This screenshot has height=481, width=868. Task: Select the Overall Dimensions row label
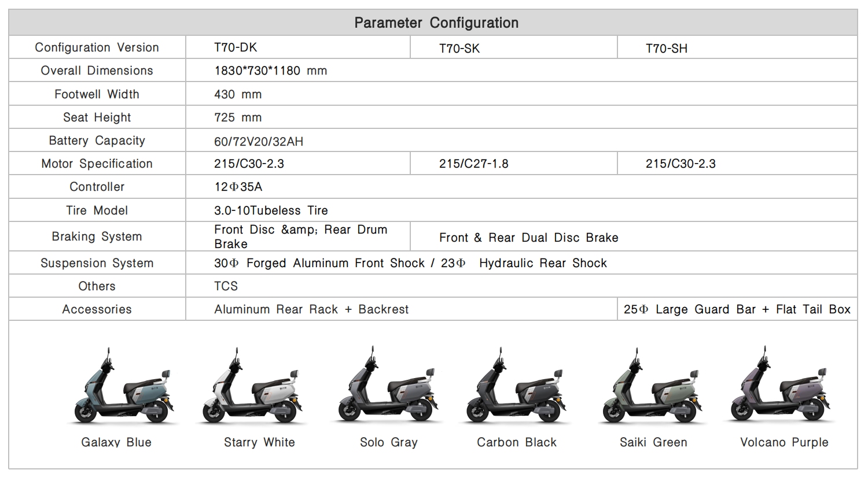97,71
